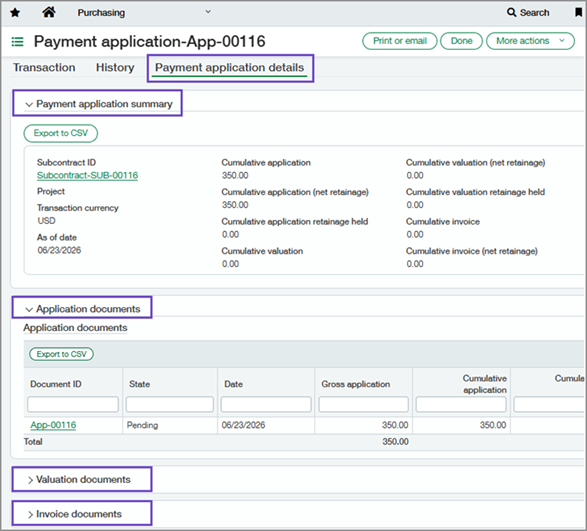This screenshot has height=531, width=587.
Task: Click the Payment application-App-00116 page title
Action: tap(150, 42)
